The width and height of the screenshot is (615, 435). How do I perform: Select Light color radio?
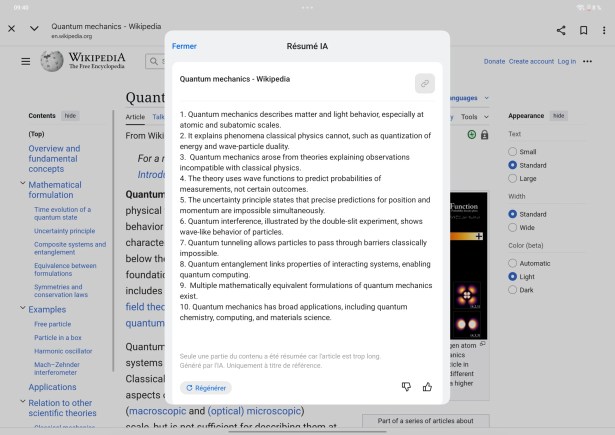[512, 277]
